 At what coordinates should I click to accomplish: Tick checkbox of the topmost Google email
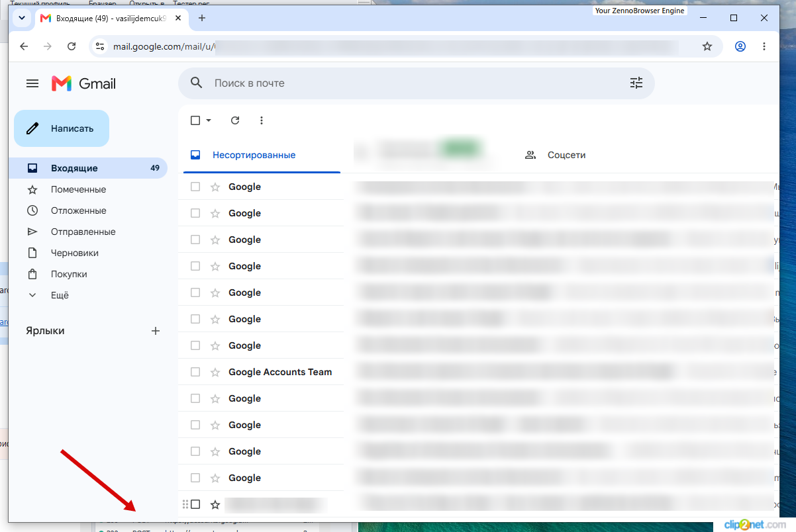click(x=195, y=187)
